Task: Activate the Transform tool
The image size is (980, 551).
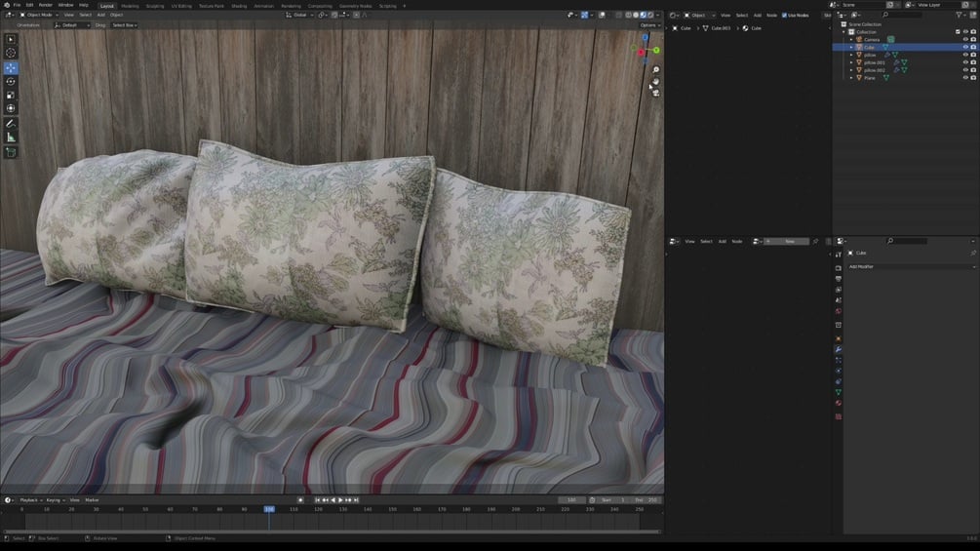Action: tap(11, 108)
